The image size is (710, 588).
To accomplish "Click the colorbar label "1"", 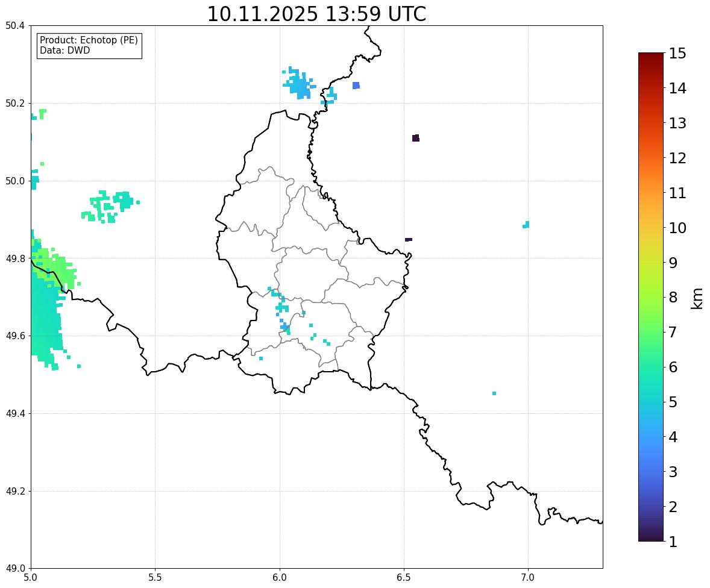I will click(x=673, y=542).
